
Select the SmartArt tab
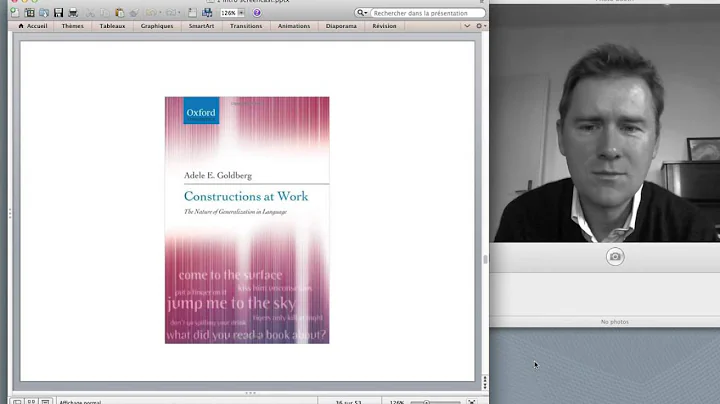point(201,26)
